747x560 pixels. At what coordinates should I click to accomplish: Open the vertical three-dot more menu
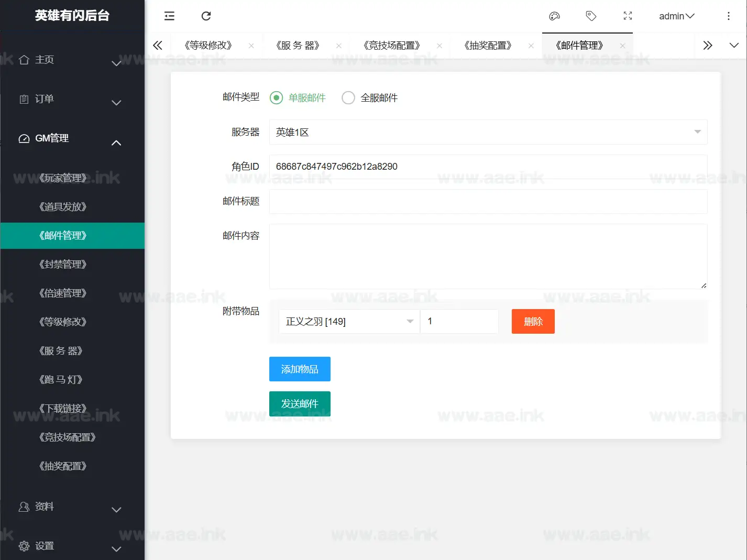point(728,16)
